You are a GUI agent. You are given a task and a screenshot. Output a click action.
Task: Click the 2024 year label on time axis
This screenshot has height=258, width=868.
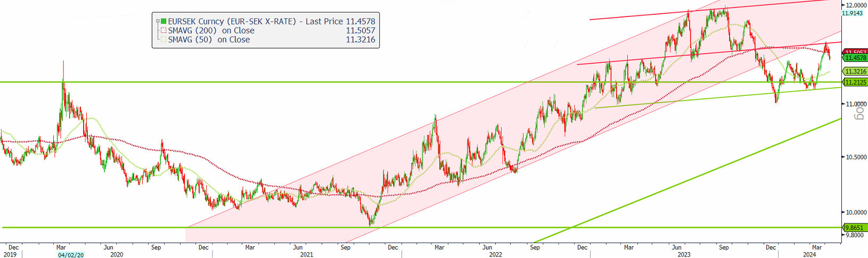pos(809,255)
